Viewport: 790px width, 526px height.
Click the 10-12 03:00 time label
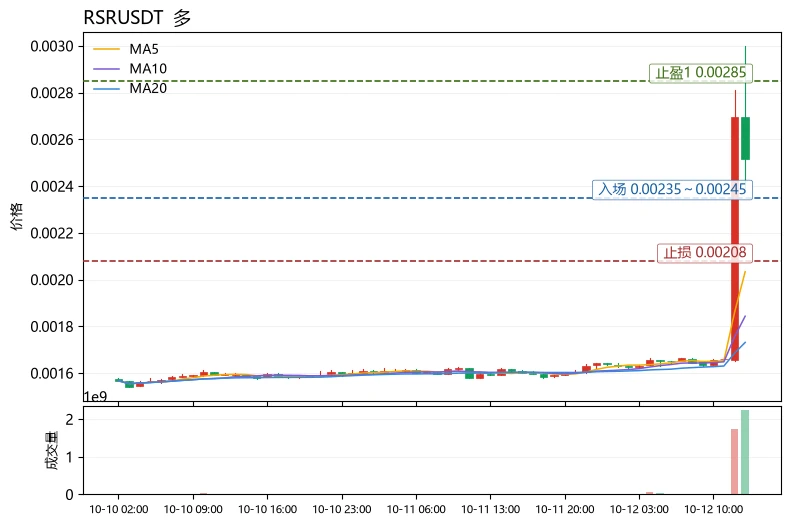pyautogui.click(x=639, y=509)
